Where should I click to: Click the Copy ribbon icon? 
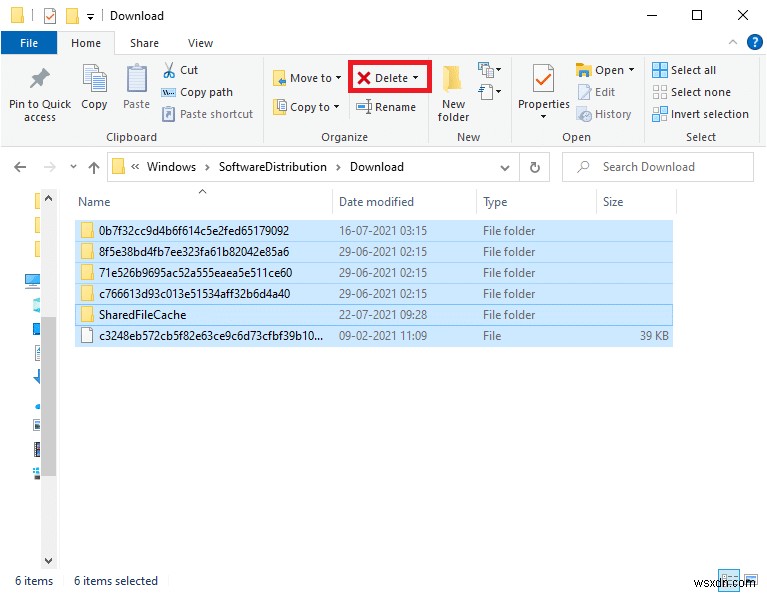pyautogui.click(x=94, y=78)
